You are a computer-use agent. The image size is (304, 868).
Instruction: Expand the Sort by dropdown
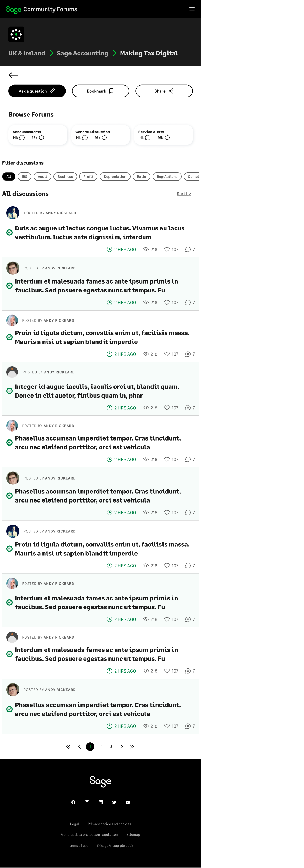click(x=187, y=194)
